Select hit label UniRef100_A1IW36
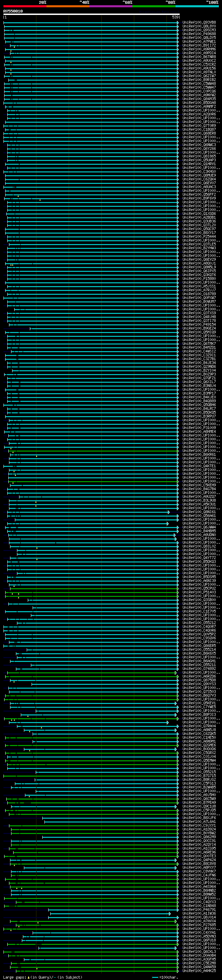Image resolution: width=222 pixels, height=980 pixels. (x=199, y=913)
